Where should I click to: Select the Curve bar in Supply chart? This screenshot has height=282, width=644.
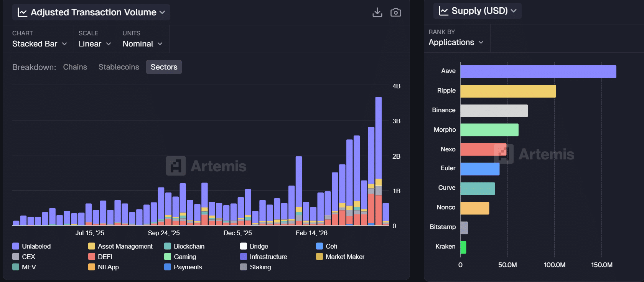coord(478,189)
